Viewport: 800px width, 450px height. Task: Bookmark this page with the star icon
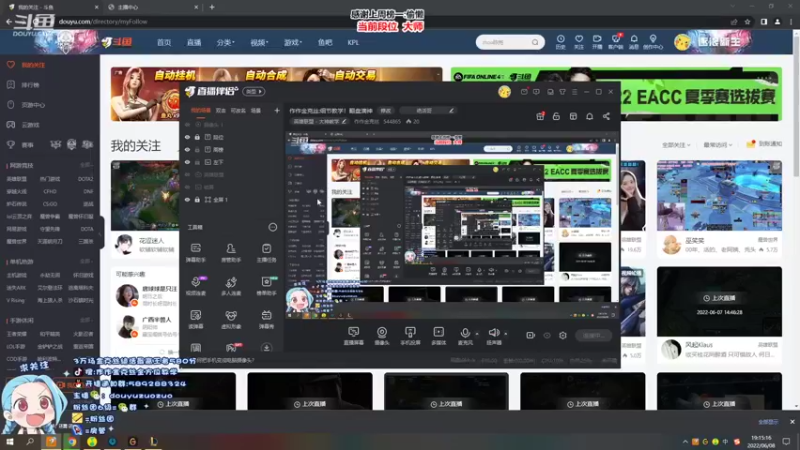[747, 21]
